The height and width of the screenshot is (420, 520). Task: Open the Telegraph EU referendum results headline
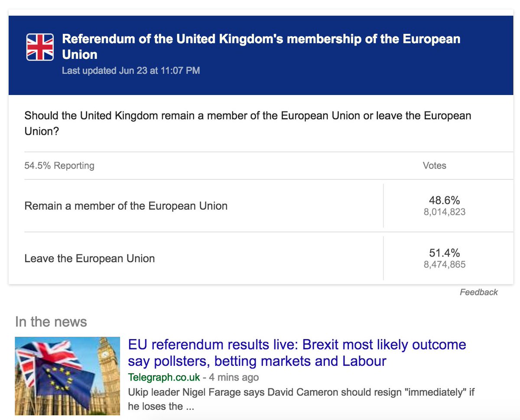(297, 352)
